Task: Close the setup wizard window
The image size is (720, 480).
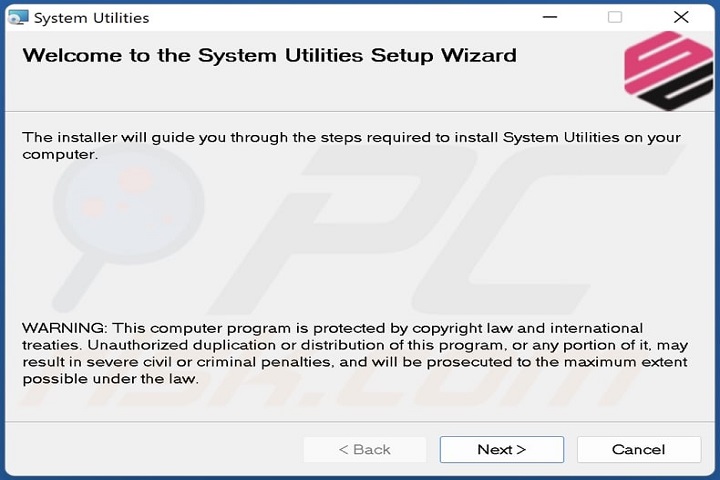Action: pos(681,17)
